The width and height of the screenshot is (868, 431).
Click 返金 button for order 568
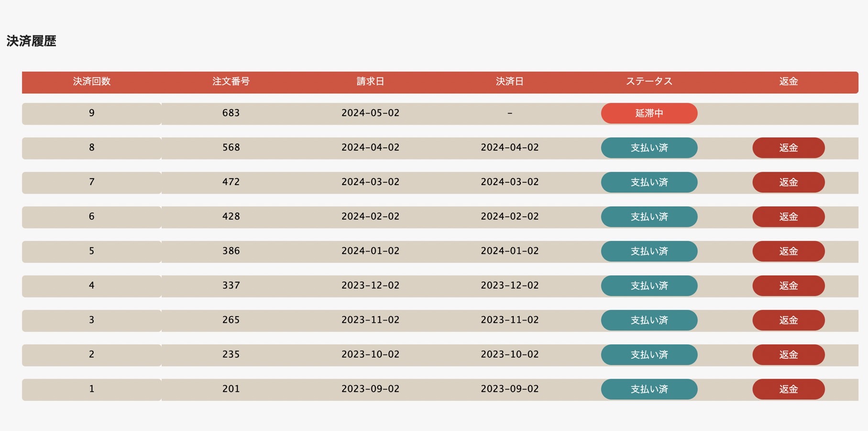788,148
